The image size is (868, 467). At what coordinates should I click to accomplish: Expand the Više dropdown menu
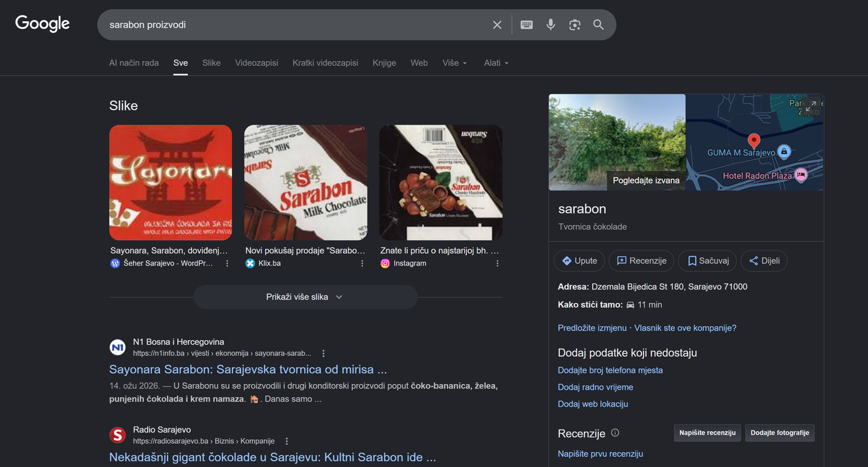tap(455, 62)
